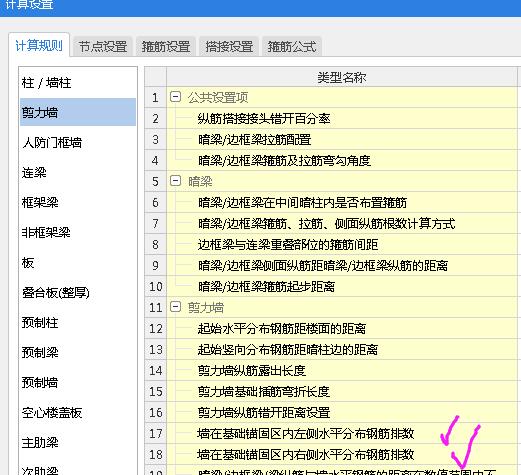This screenshot has width=521, height=475.
Task: Select row 暗梁/边框梁箍筋、拉筋、侧面纵筋根数计算方式
Action: pos(342,223)
